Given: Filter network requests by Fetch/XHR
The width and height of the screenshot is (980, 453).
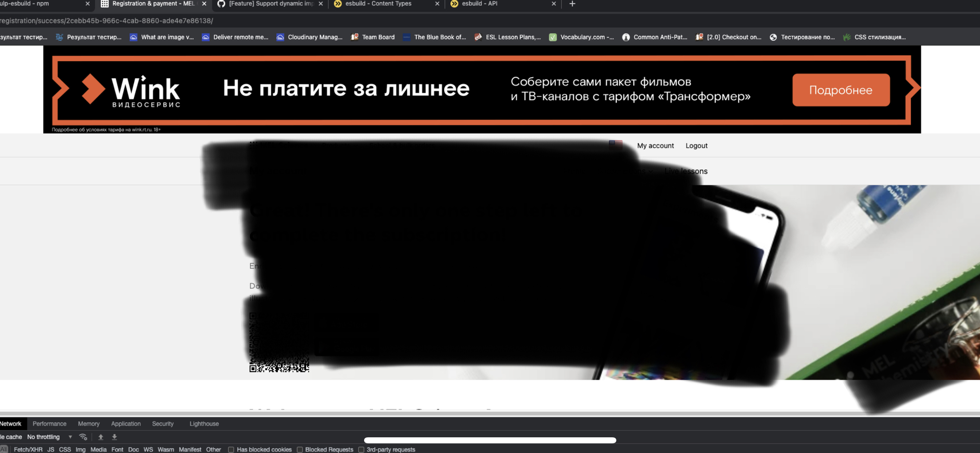Looking at the screenshot, I should click(28, 450).
